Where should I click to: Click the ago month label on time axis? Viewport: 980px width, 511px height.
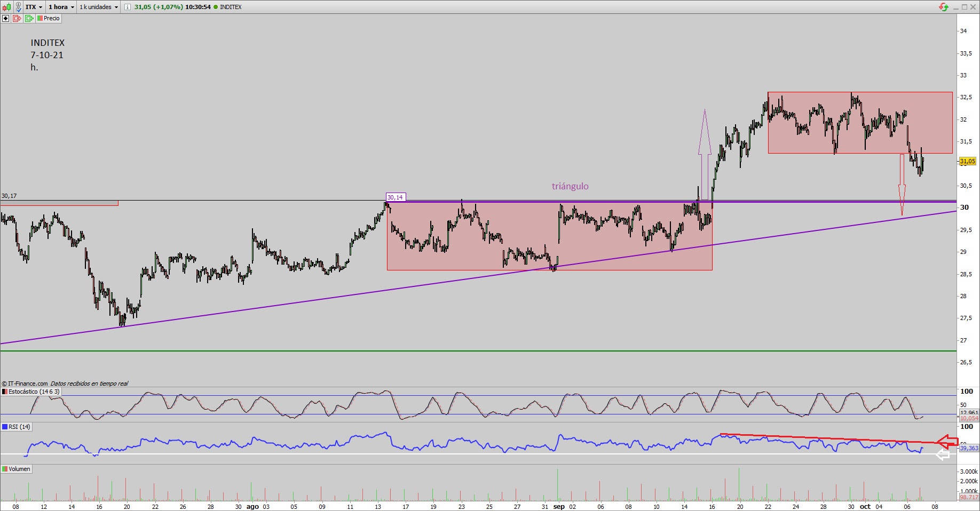coord(252,507)
